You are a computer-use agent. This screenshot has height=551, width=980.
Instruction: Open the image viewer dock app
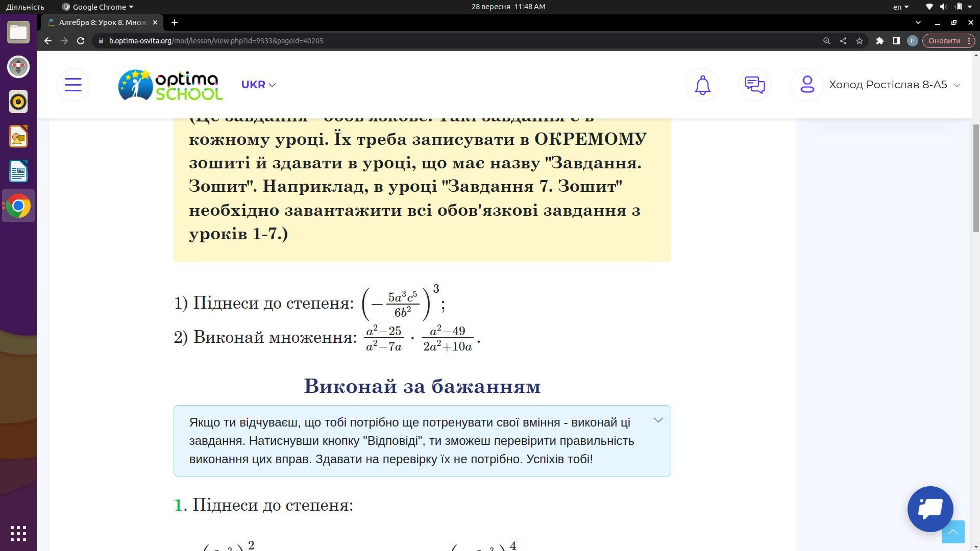pyautogui.click(x=18, y=136)
